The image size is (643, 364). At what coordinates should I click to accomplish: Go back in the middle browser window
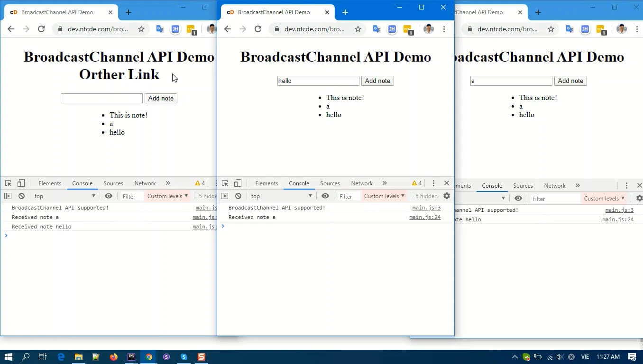point(228,29)
